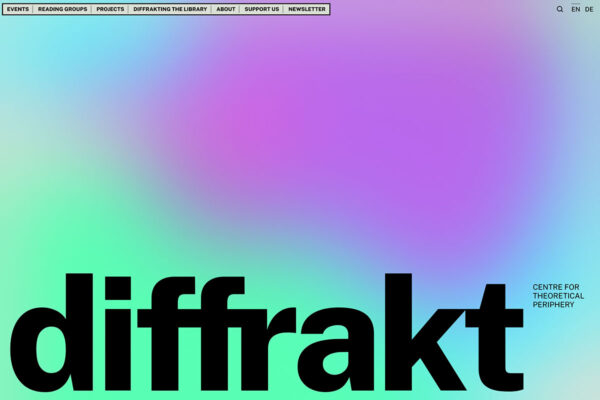Viewport: 600px width, 400px height.
Task: Select Diffrakting the Library
Action: pos(170,9)
